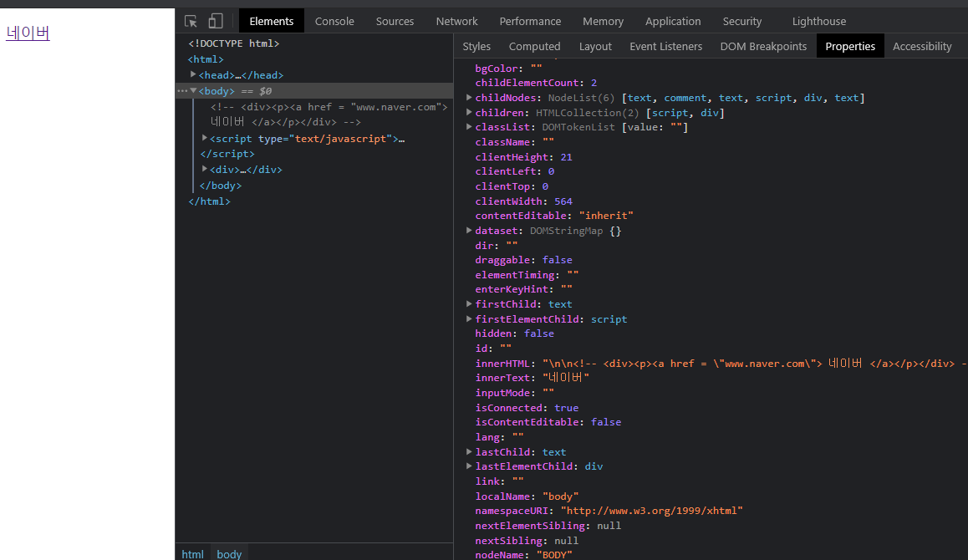
Task: Select the contentEditable "inherit" property
Action: [x=554, y=216]
